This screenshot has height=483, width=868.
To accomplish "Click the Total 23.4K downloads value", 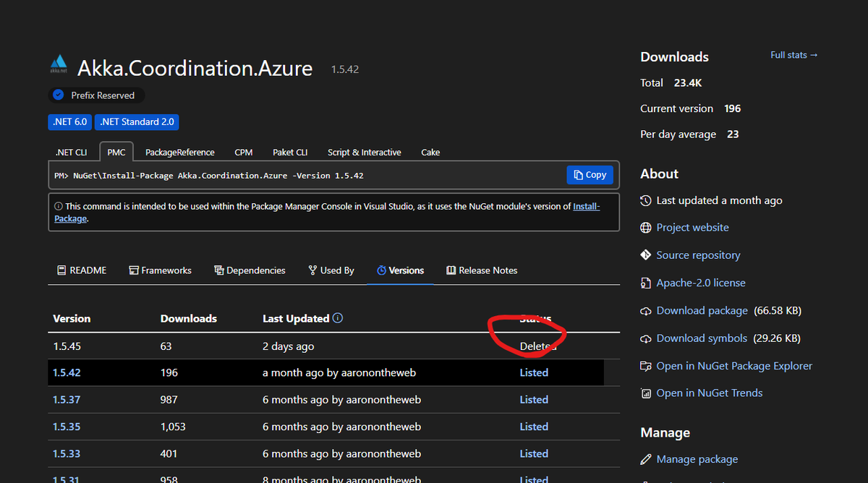I will pyautogui.click(x=687, y=83).
